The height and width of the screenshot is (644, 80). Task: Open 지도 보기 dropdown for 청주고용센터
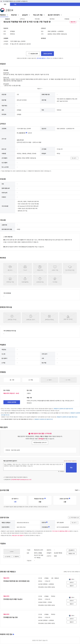pyautogui.click(x=74, y=523)
